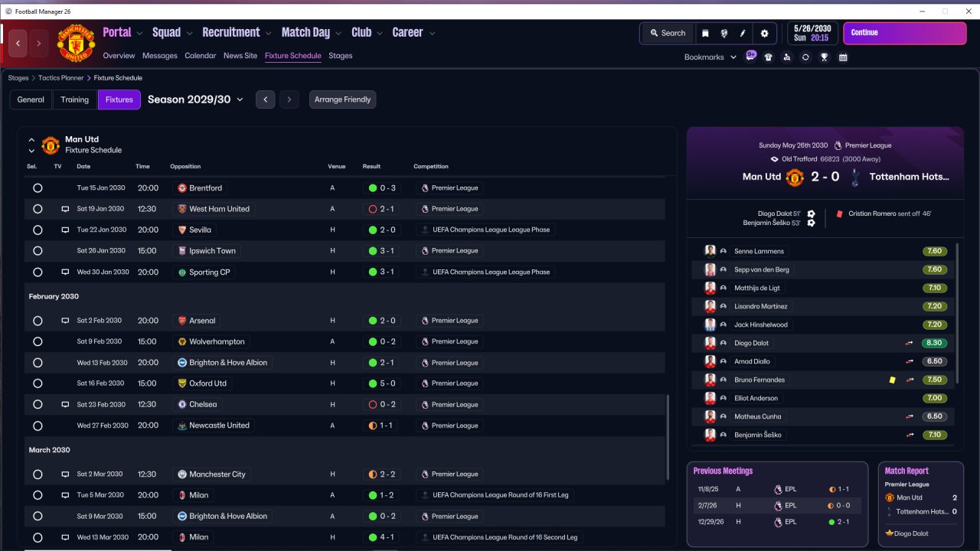The image size is (980, 551).
Task: Click the TV icon on the West Ham United row
Action: (65, 209)
